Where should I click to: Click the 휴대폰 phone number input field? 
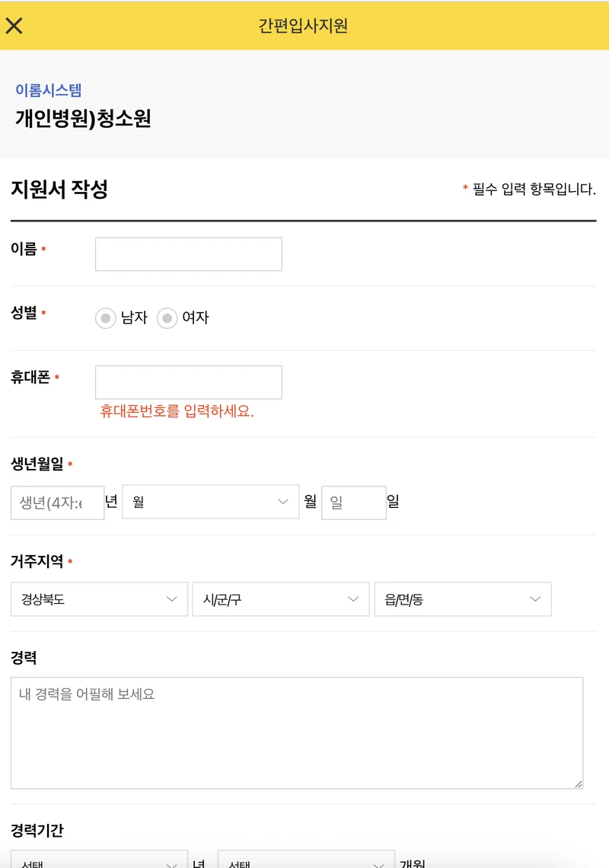tap(187, 381)
